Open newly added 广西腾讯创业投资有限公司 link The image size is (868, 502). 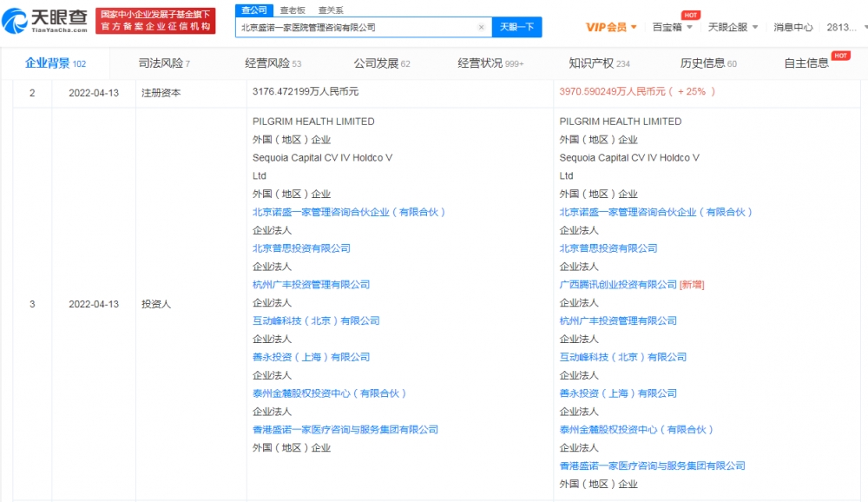pos(618,285)
